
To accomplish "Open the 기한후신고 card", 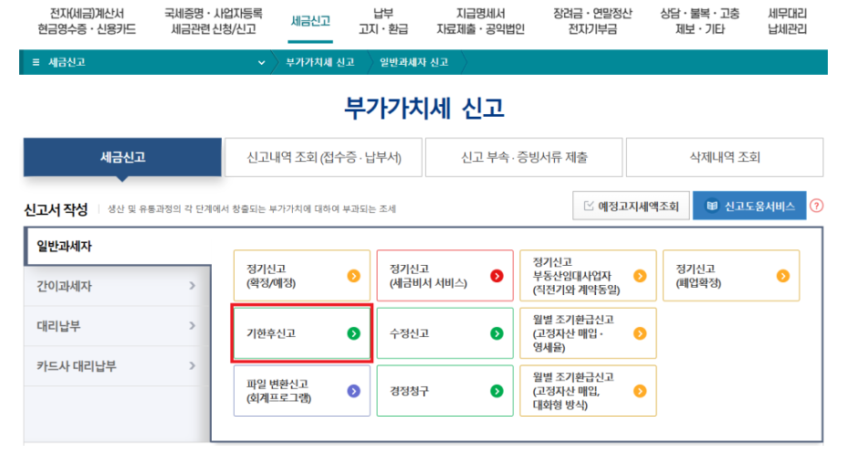I will [302, 333].
